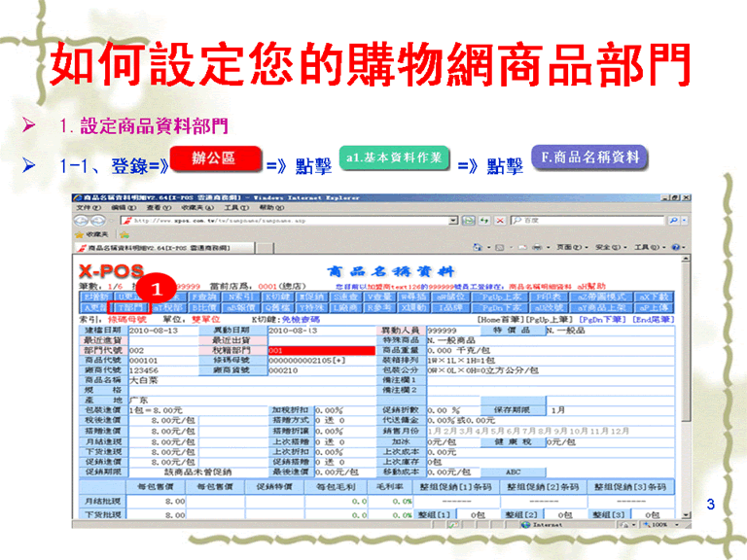Click the red X stop loading icon
The image size is (747, 560).
point(500,221)
